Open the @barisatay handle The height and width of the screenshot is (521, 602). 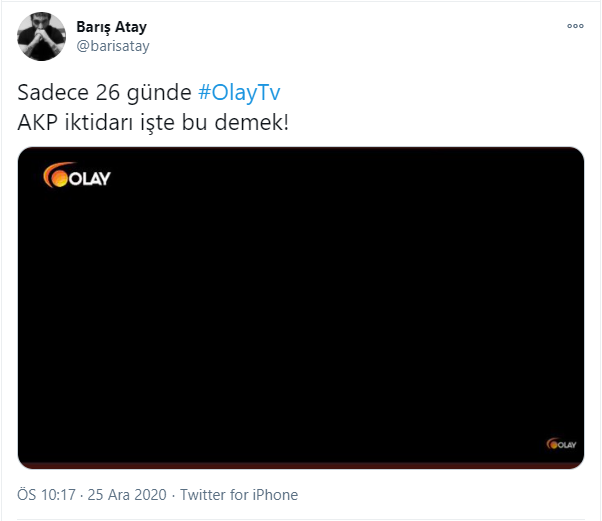click(x=113, y=46)
